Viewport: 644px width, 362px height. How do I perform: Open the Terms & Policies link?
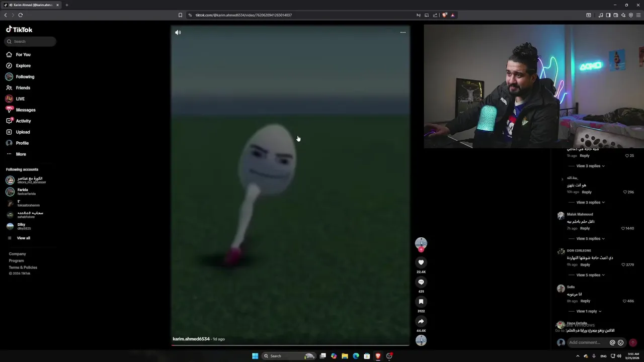pyautogui.click(x=23, y=267)
